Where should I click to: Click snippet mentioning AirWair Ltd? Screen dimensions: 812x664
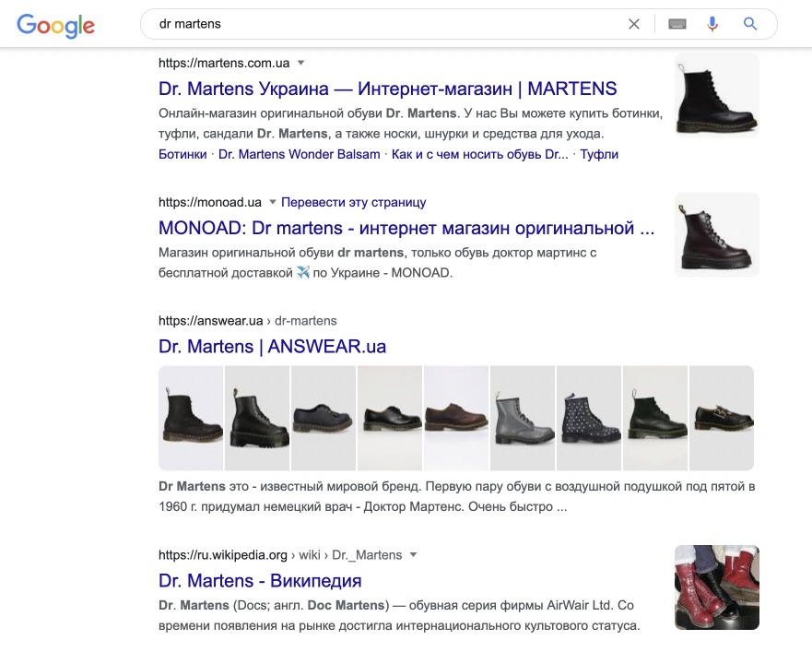[x=399, y=615]
